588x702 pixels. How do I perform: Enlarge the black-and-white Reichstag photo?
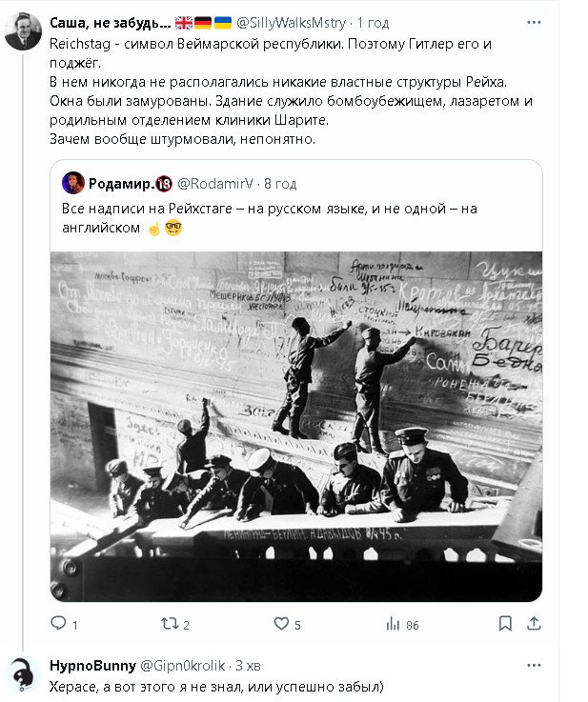[295, 426]
